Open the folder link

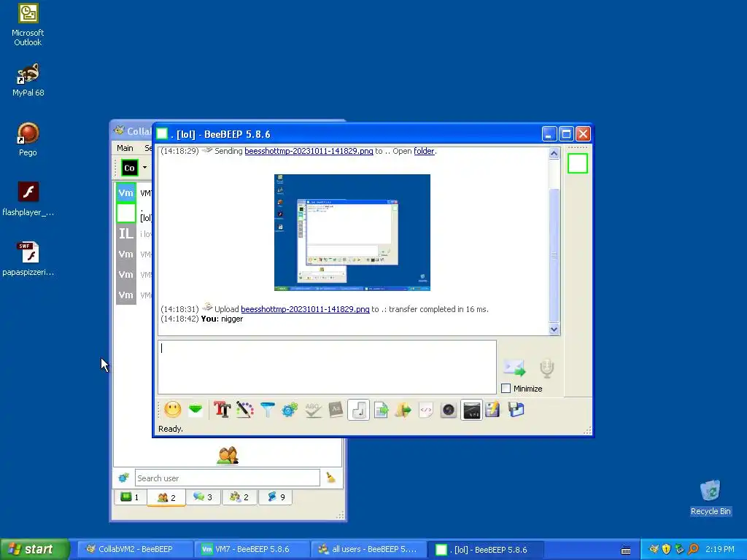pyautogui.click(x=424, y=151)
